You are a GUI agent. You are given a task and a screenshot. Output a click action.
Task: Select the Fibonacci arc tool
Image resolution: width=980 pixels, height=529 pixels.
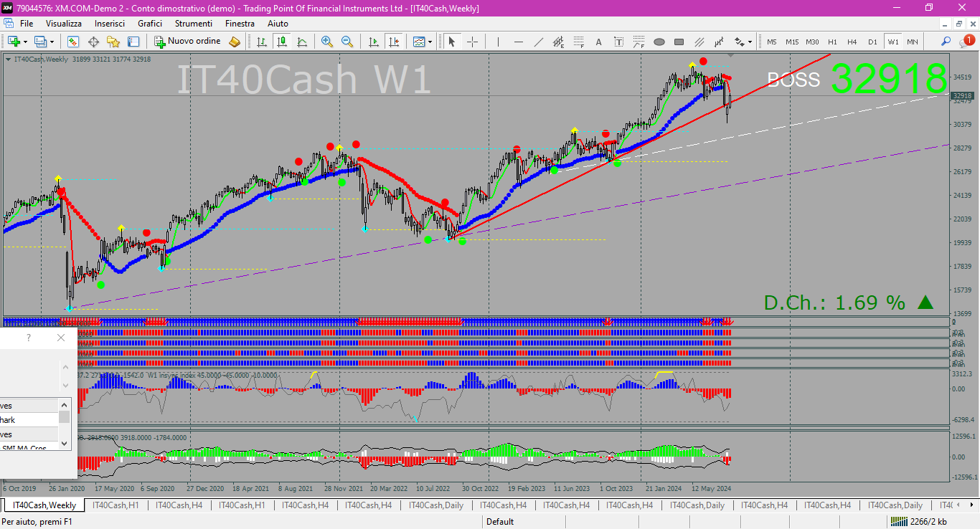tap(639, 42)
